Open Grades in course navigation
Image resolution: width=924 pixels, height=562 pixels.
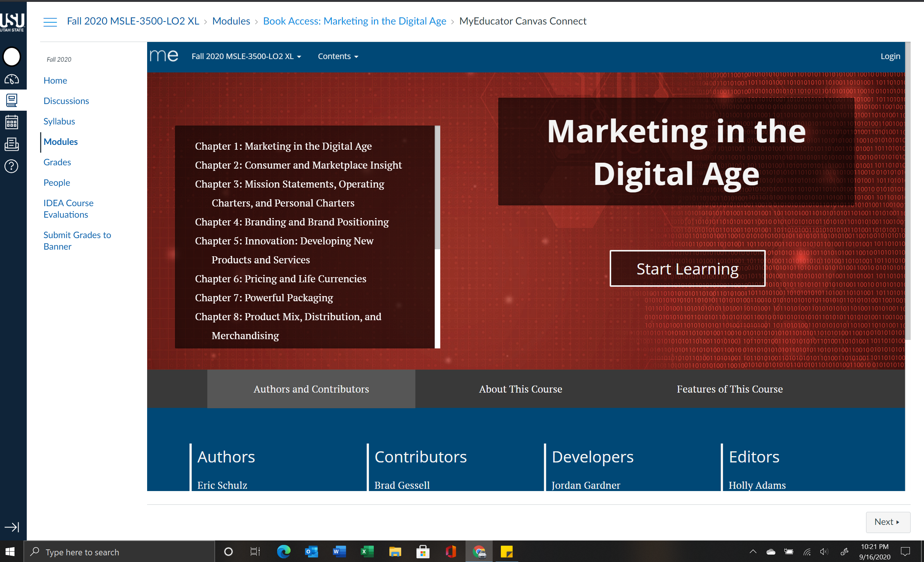(57, 162)
